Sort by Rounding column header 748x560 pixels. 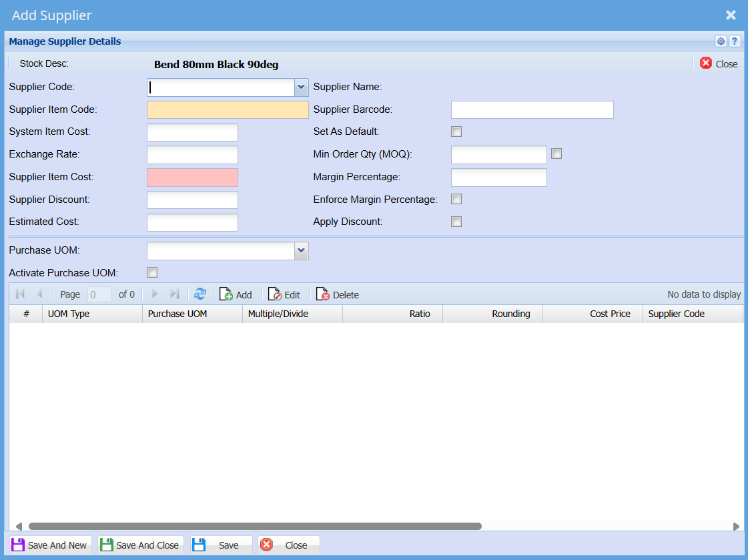click(493, 314)
